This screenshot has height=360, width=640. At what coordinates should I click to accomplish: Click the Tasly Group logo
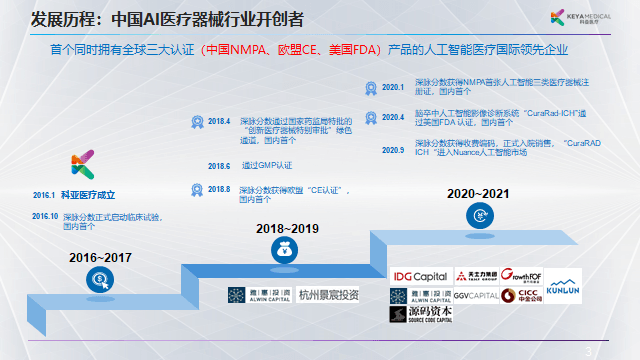pyautogui.click(x=476, y=276)
